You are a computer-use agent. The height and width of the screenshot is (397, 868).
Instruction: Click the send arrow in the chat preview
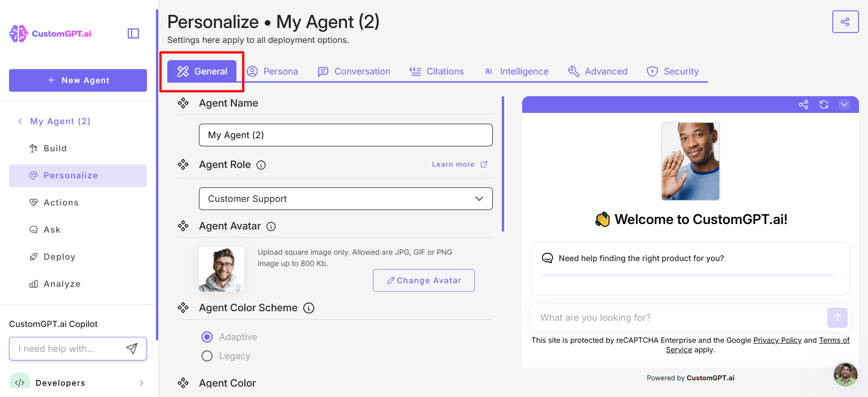point(837,318)
